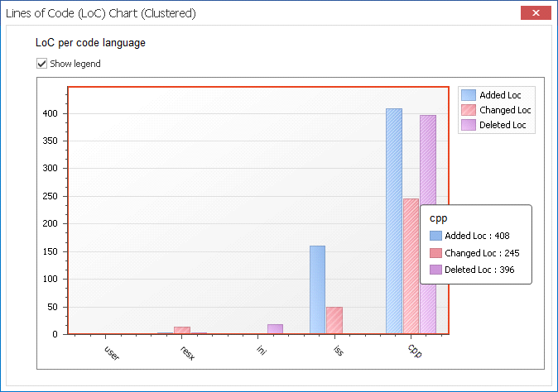Viewport: 558px width, 392px height.
Task: Click the iss axis label
Action: pos(338,351)
